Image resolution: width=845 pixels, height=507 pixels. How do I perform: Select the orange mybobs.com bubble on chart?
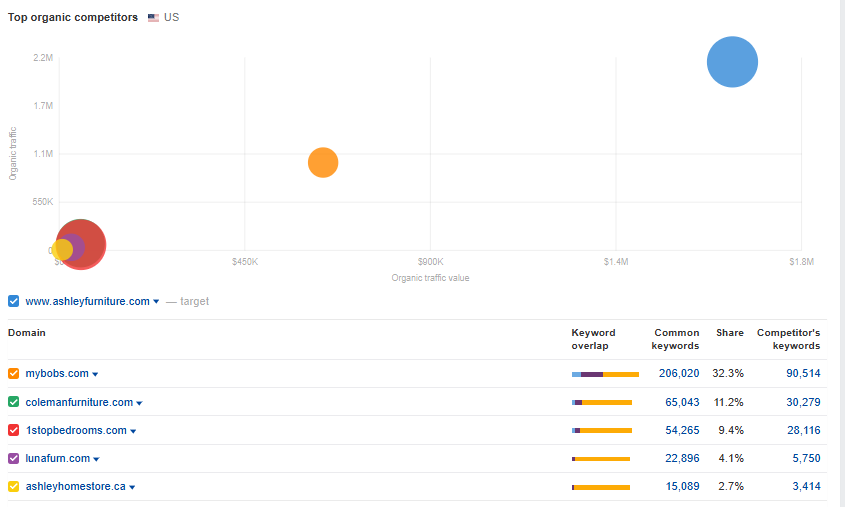pos(323,162)
